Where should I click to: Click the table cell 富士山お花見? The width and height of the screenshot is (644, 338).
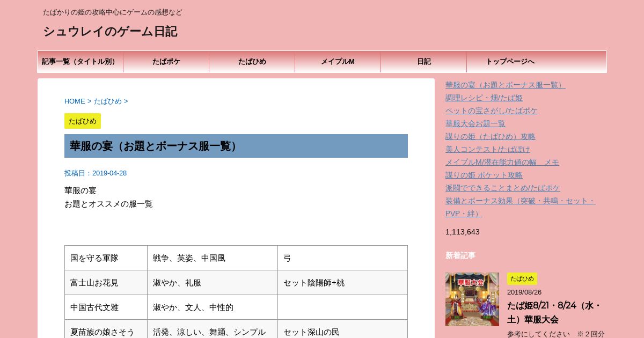106,283
